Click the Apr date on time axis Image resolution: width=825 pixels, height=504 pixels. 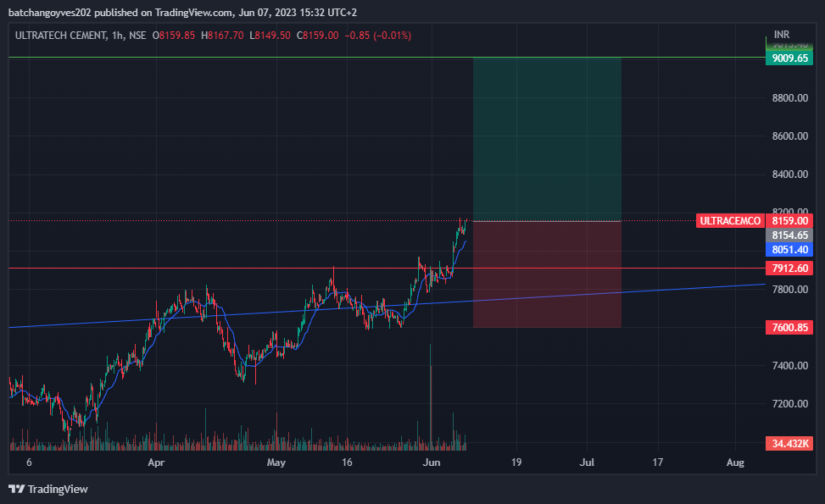156,462
